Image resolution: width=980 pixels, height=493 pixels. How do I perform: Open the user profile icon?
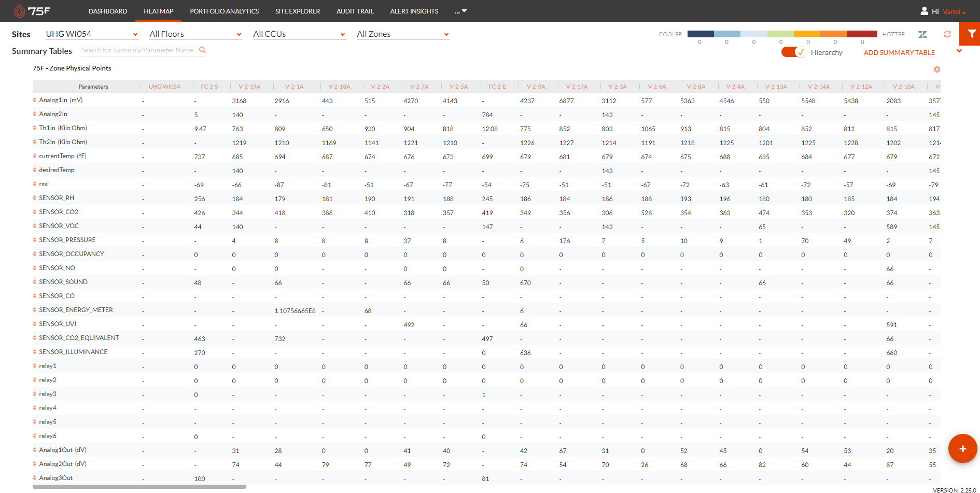pyautogui.click(x=924, y=11)
